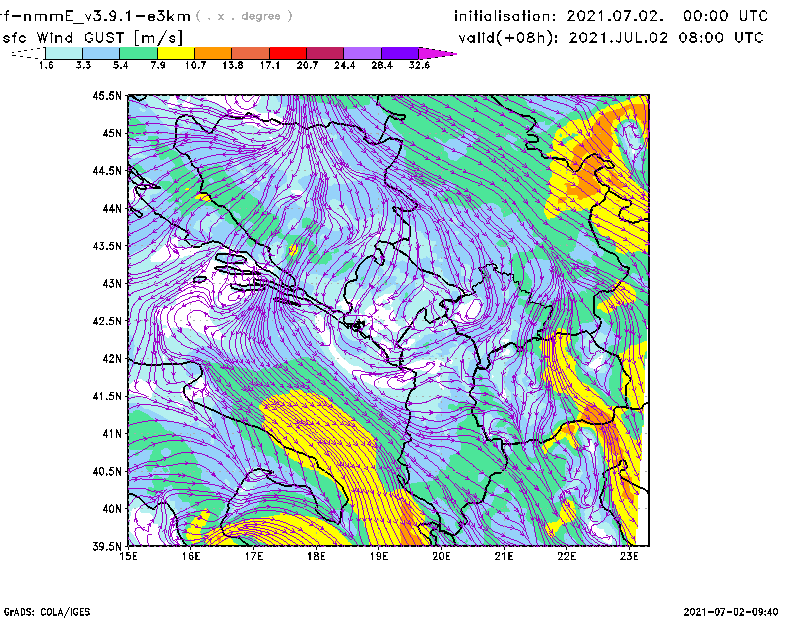Click the 18E longitude label
Viewport: 800px width, 618px height.
coord(316,556)
